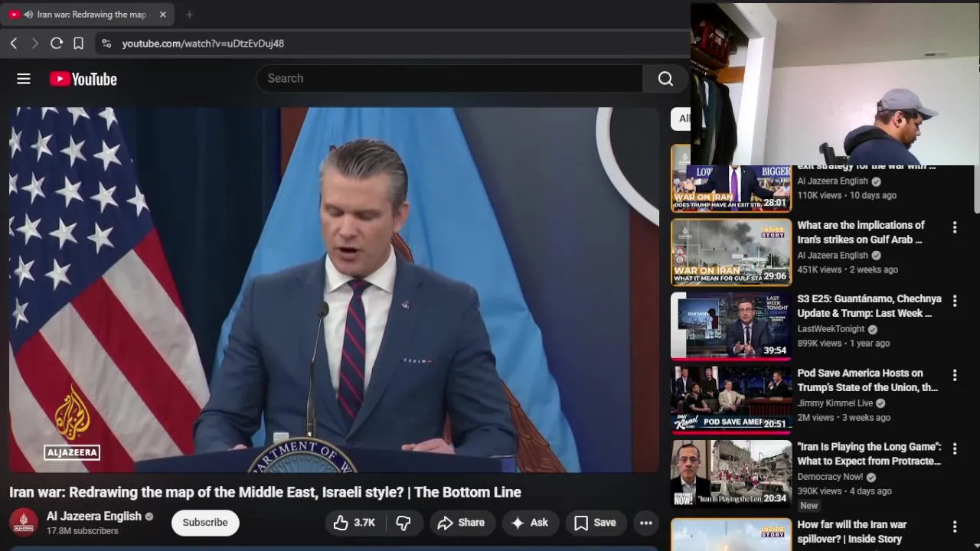This screenshot has width=980, height=551.
Task: Open Pod Save America 20:51 thumbnail
Action: [731, 399]
